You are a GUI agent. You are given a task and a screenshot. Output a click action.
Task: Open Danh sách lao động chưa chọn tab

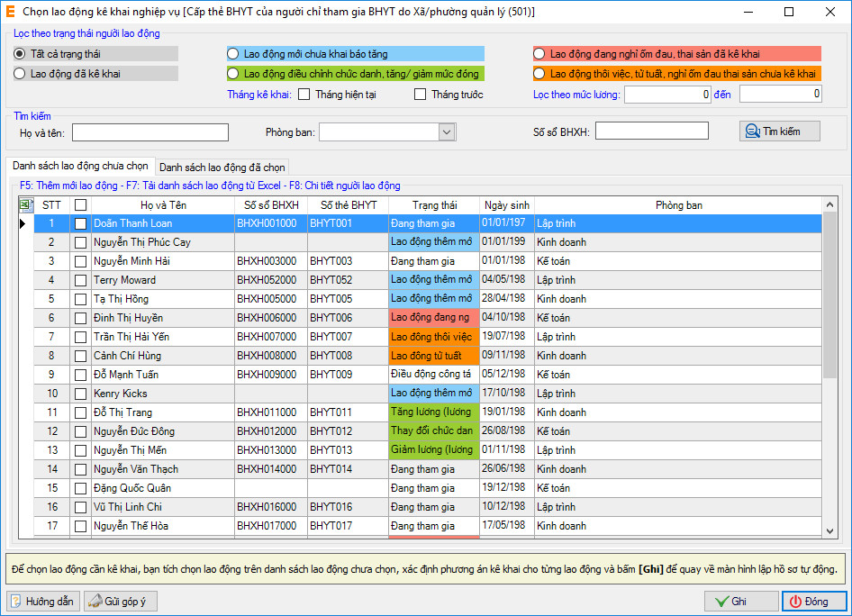pyautogui.click(x=79, y=166)
